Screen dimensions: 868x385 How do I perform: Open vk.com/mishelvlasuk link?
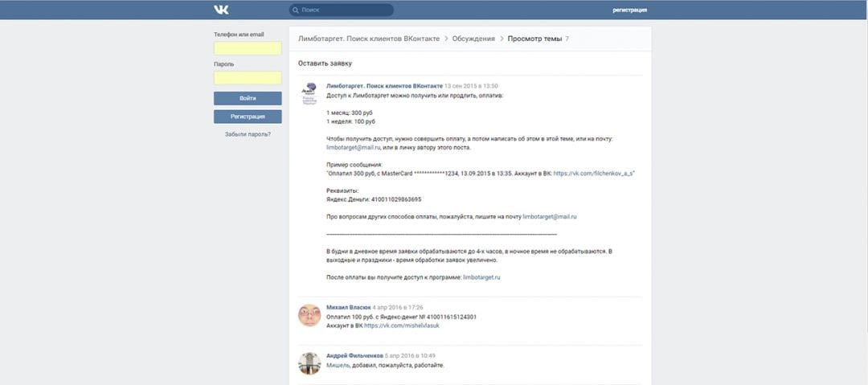point(402,326)
